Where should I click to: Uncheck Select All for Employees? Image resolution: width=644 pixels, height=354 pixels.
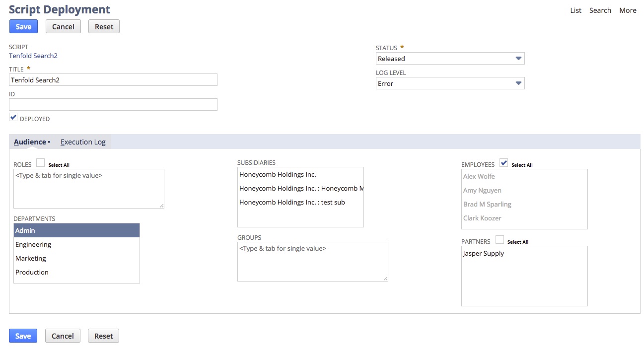(x=503, y=163)
